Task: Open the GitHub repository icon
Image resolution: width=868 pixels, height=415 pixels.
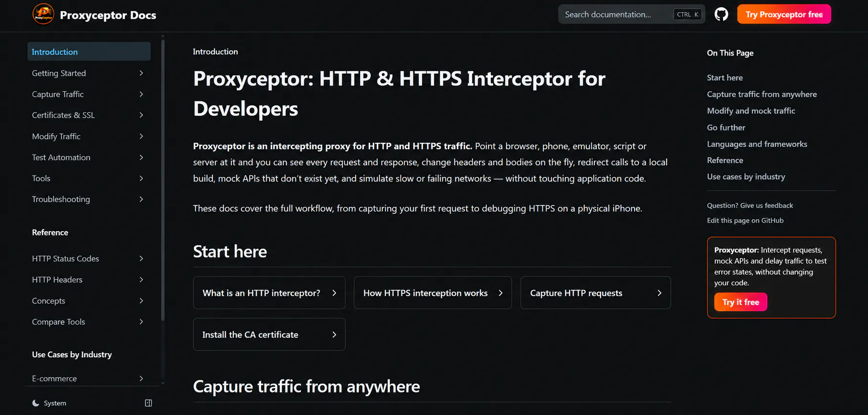Action: 721,14
